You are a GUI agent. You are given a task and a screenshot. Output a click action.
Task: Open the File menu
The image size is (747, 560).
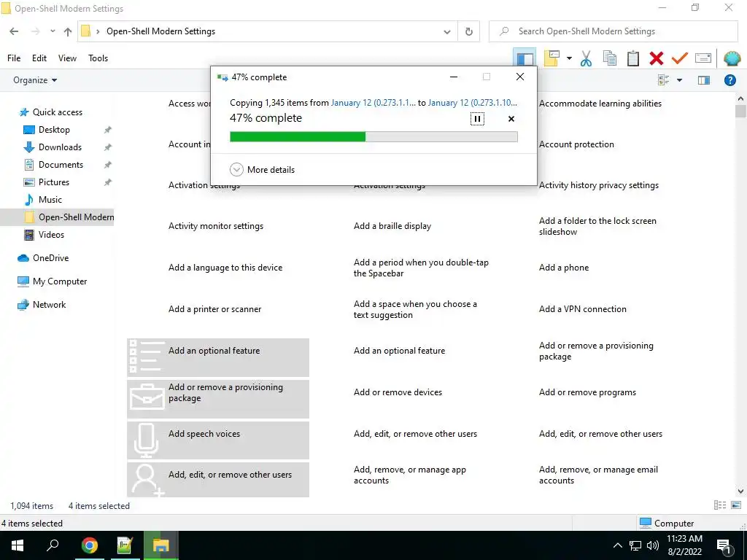coord(14,58)
